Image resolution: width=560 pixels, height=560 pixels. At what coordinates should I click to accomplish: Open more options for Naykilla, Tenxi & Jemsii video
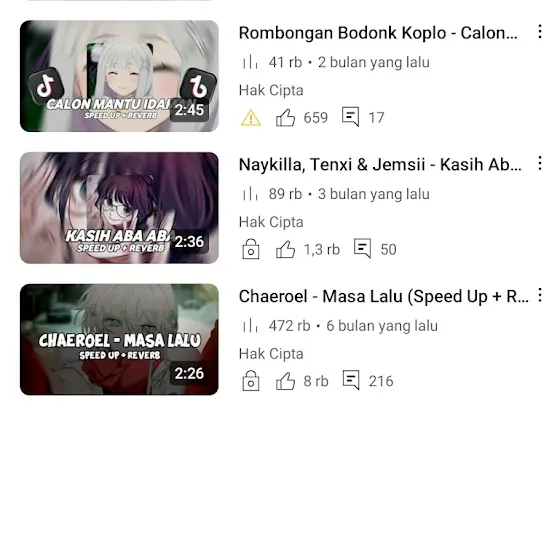pos(540,163)
